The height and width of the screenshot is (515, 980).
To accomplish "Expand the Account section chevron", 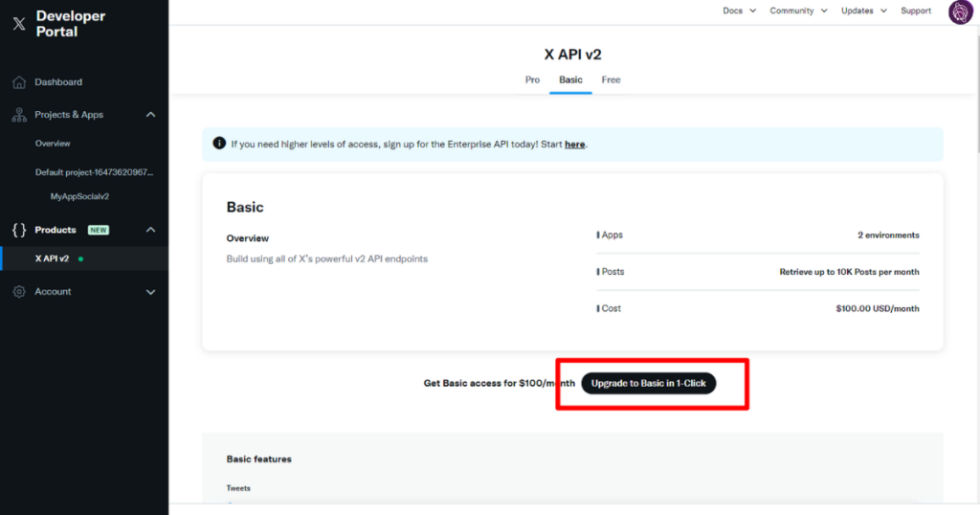I will [150, 292].
